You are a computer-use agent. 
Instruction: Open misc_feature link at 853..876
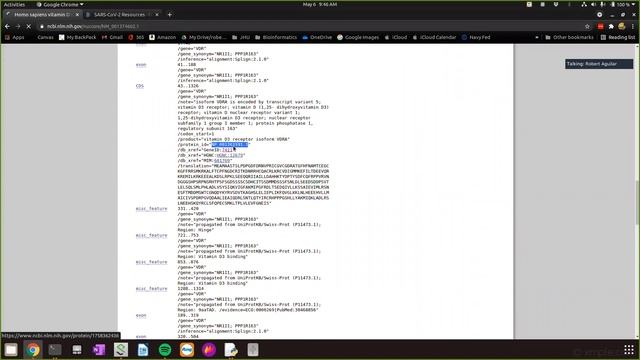click(151, 262)
